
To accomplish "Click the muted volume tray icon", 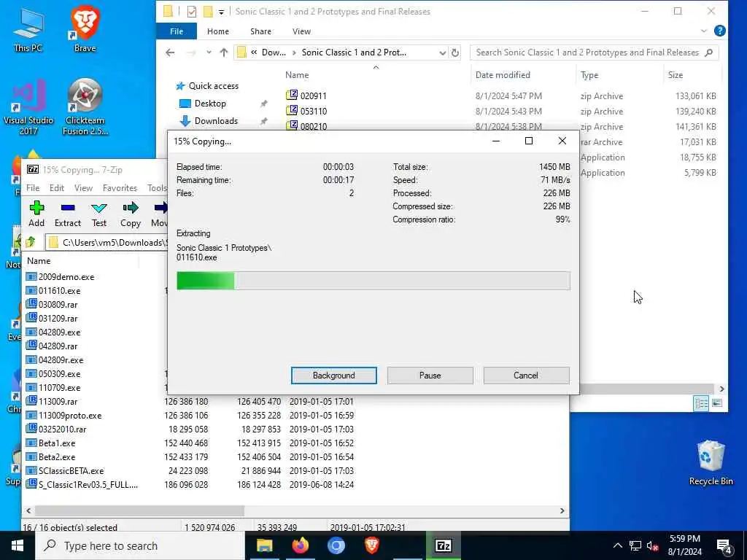I will tap(652, 545).
